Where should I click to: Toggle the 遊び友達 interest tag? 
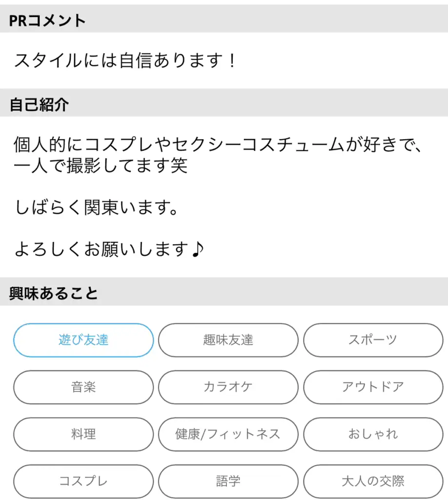tap(83, 340)
